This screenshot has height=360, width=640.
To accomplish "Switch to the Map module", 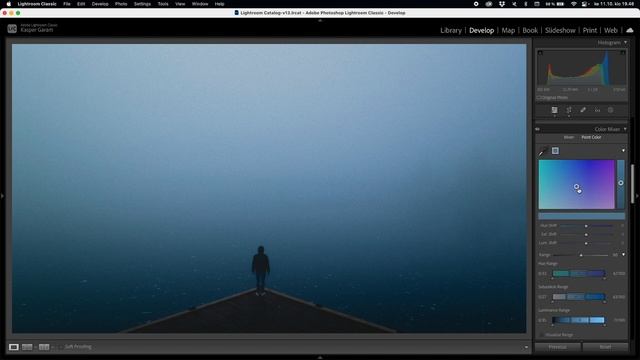I will [508, 30].
